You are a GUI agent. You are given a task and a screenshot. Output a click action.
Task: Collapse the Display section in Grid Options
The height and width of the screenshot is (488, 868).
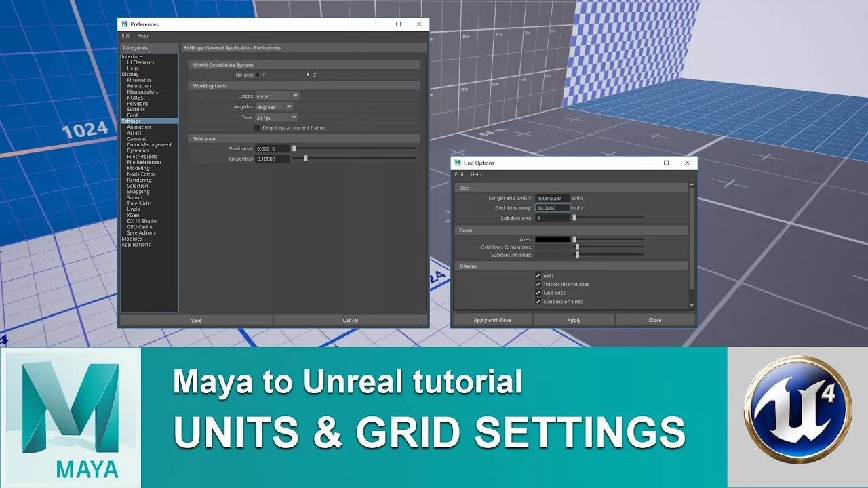[571, 266]
